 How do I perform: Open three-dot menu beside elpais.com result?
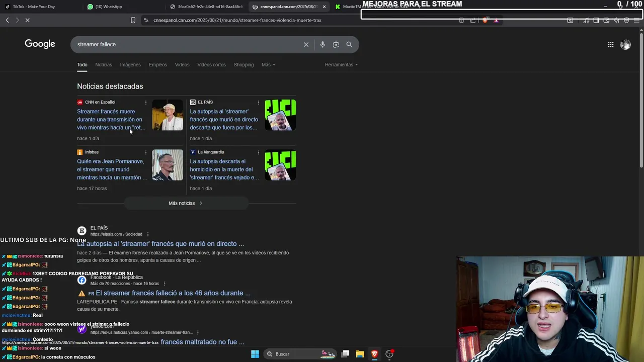[147, 234]
